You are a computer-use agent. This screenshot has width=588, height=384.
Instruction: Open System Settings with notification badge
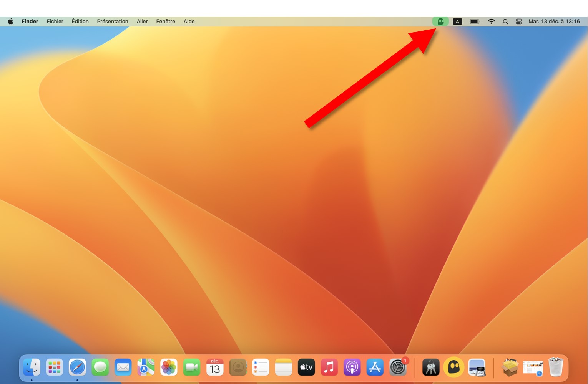coord(399,367)
